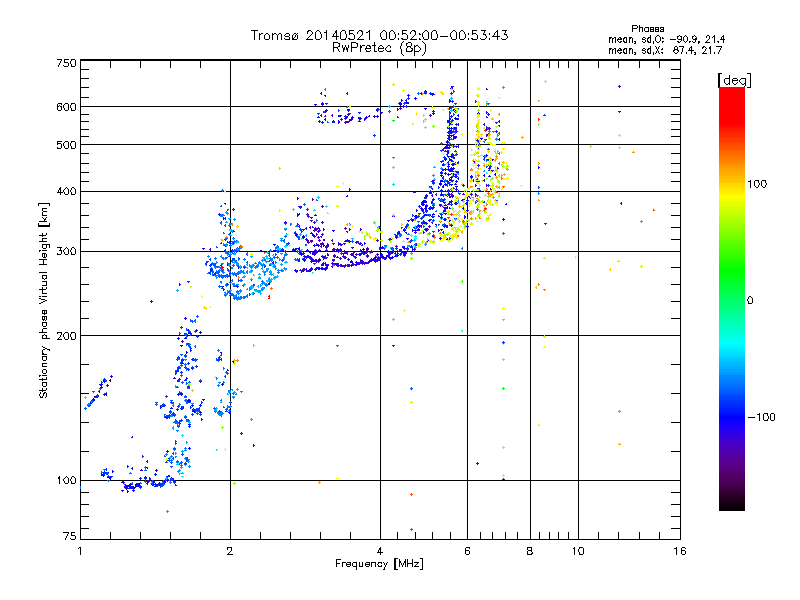This screenshot has height=600, width=800.
Task: Click the y-axis tick label '200'
Action: point(66,336)
